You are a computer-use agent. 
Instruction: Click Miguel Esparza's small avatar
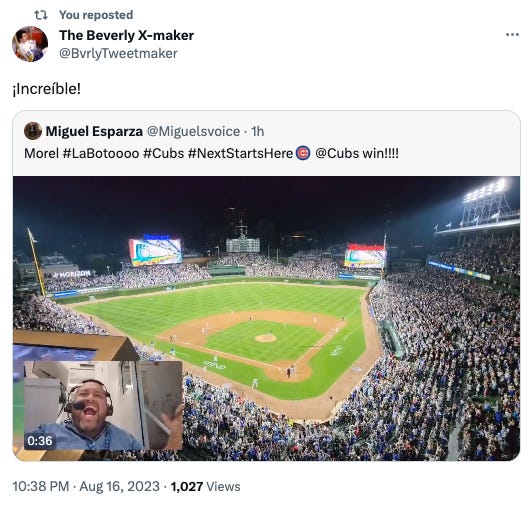[x=33, y=131]
